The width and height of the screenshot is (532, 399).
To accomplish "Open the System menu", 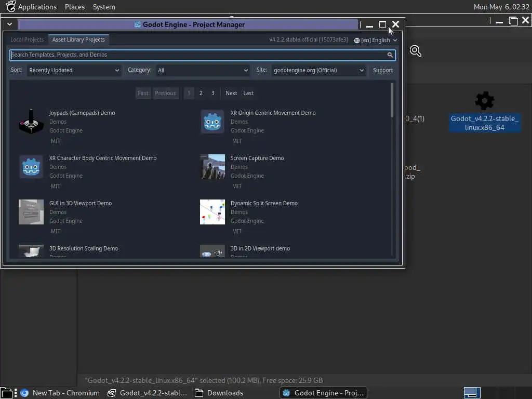I will point(104,7).
